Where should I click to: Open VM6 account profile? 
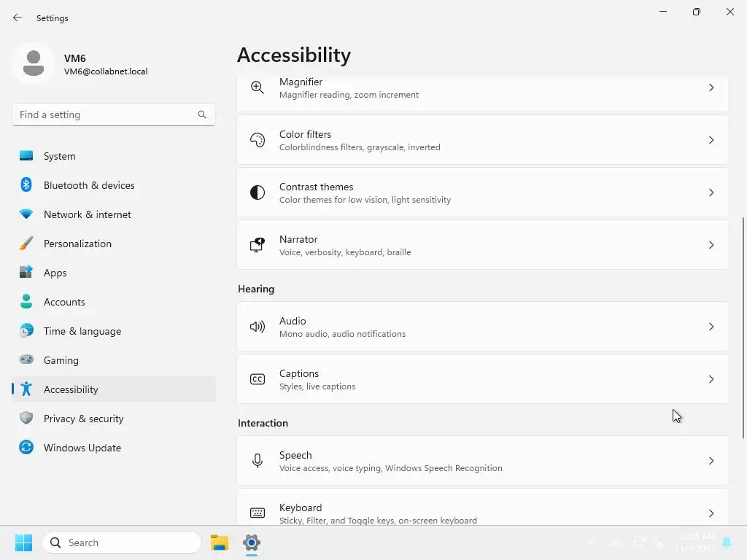click(80, 64)
